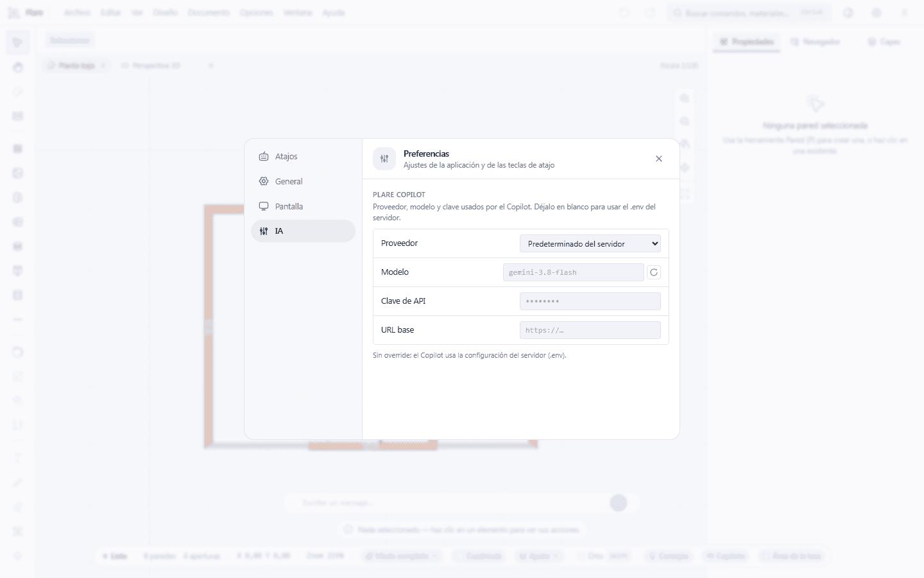This screenshot has width=924, height=578.
Task: Refresh the model list with the reload icon
Action: (x=654, y=272)
